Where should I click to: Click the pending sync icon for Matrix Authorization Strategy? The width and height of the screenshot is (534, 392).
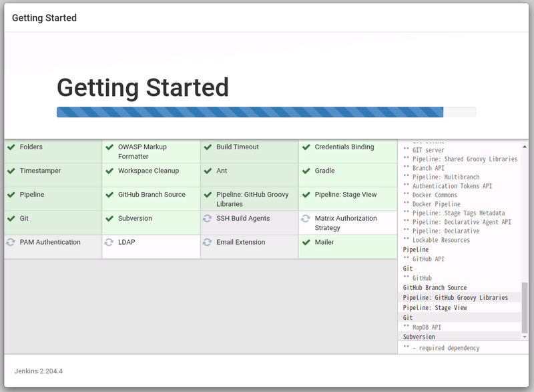pos(306,219)
